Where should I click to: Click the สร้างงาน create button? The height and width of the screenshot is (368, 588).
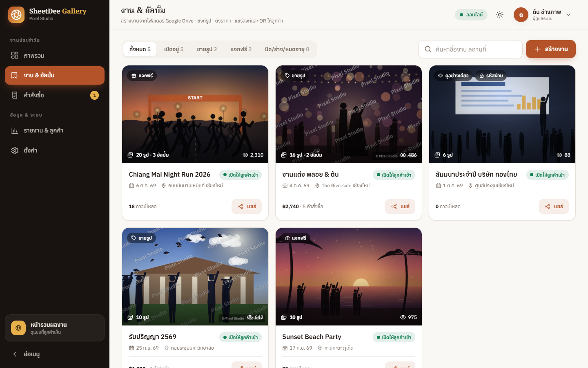coord(551,49)
